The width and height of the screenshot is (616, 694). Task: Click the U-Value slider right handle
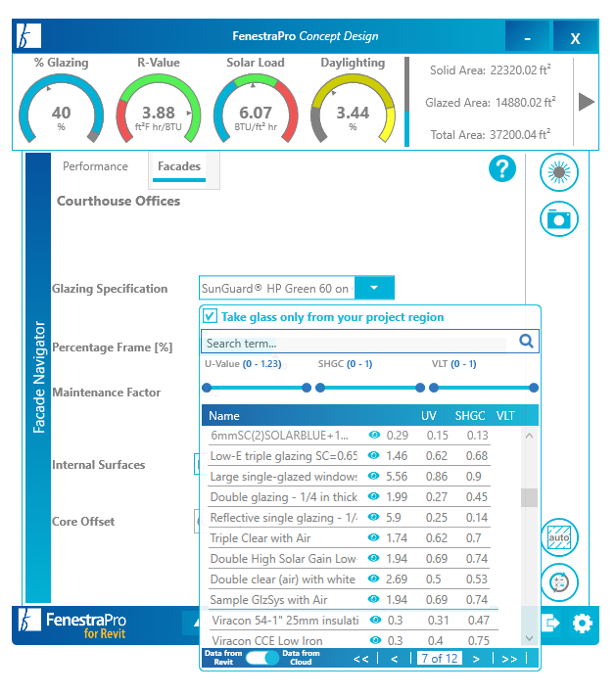pyautogui.click(x=307, y=388)
